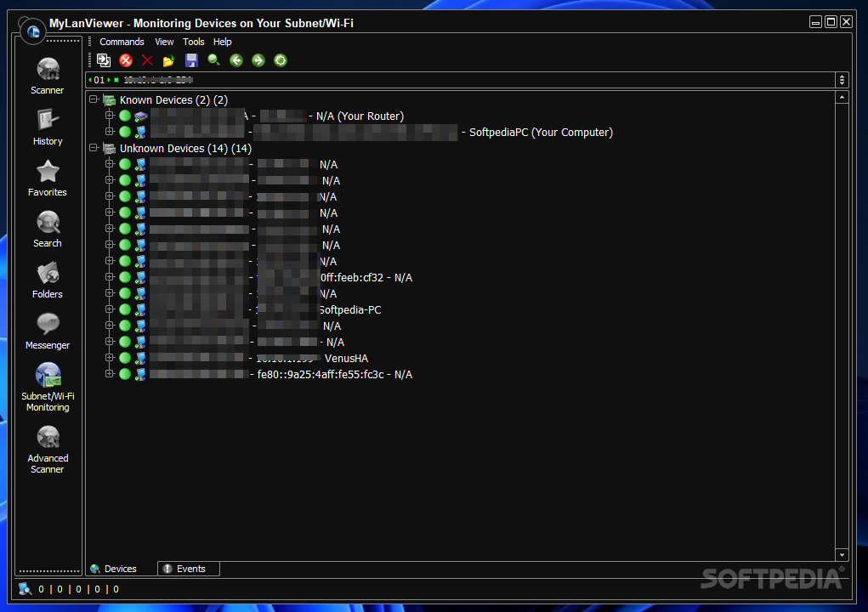
Task: Click the Unknown Devices group icon
Action: 110,148
